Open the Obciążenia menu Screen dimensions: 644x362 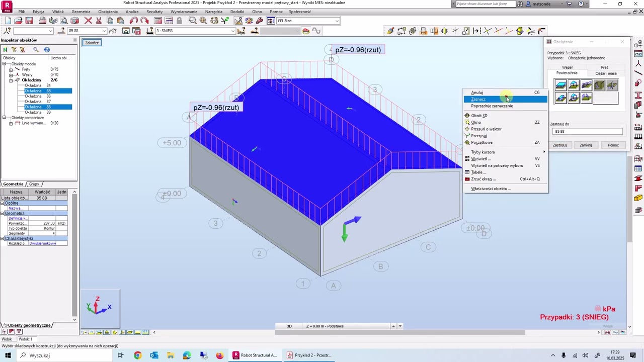(108, 12)
